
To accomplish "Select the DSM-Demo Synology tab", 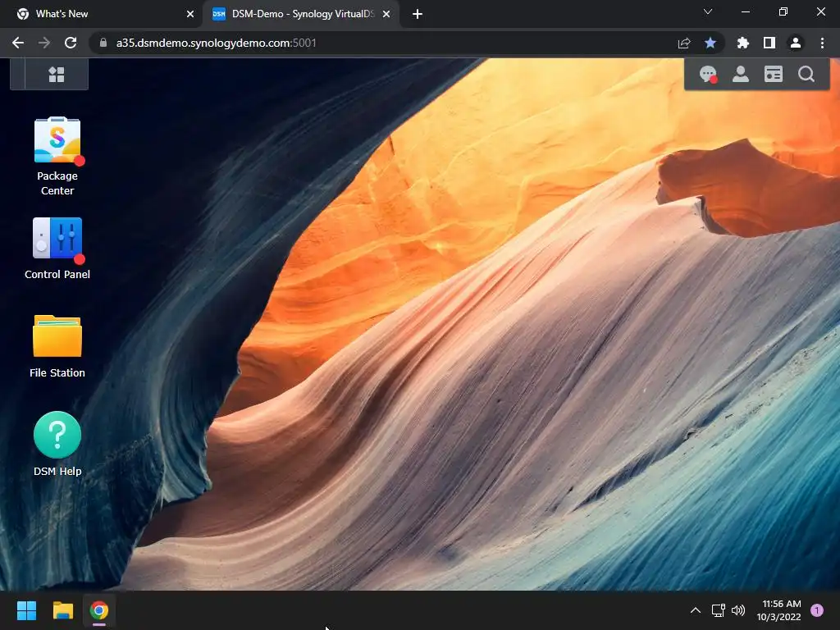I will point(303,14).
